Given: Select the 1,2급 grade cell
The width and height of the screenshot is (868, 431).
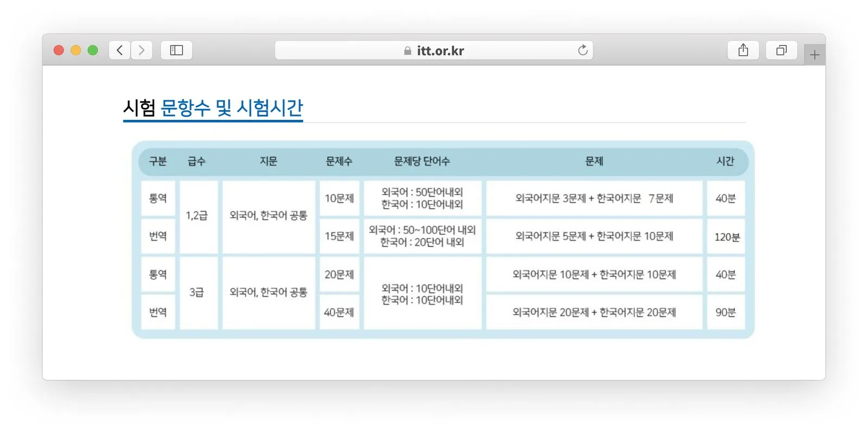Looking at the screenshot, I should point(199,217).
